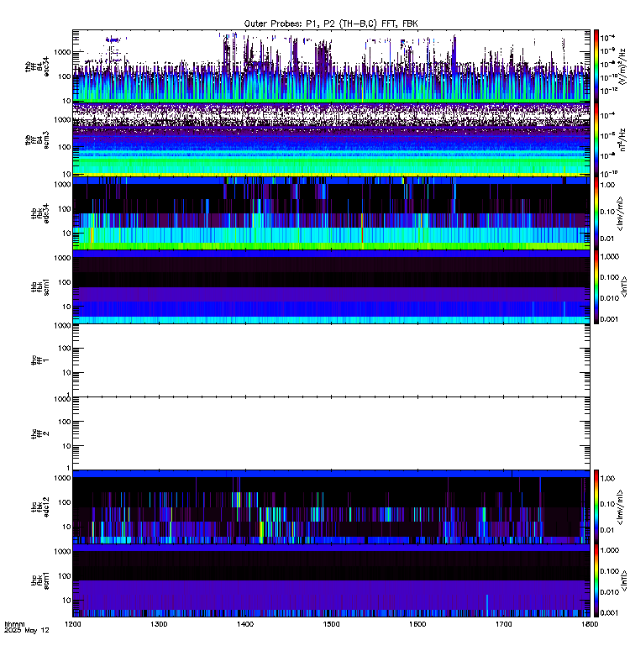The height and width of the screenshot is (672, 630).
Task: Select the "thb fbk scm1" panel label
Action: [x=40, y=286]
